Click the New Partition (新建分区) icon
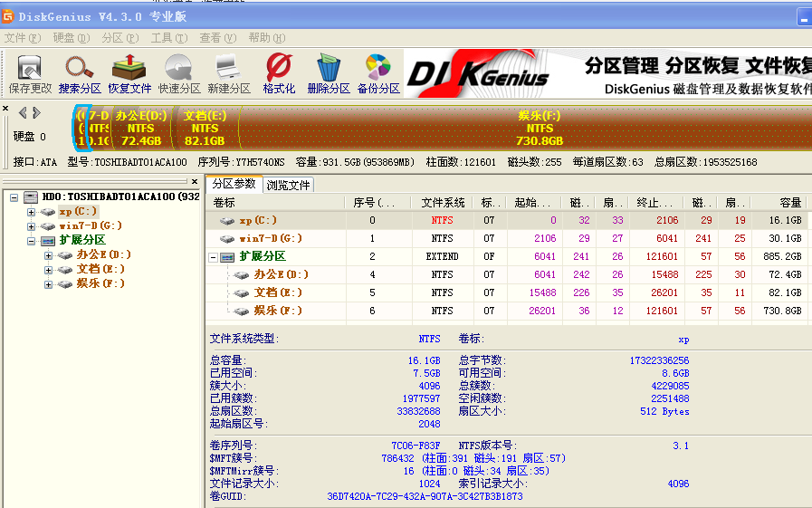 228,74
